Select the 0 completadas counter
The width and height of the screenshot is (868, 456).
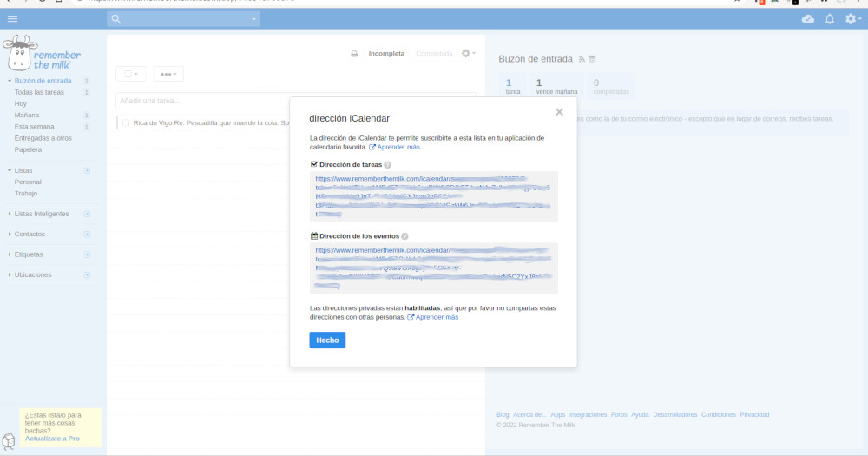[610, 87]
